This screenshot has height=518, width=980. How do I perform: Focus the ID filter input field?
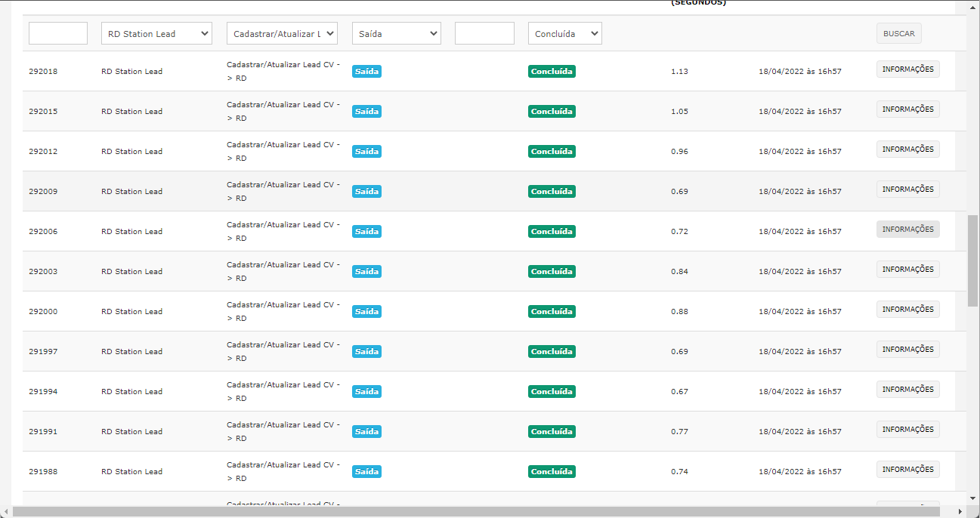pyautogui.click(x=58, y=33)
